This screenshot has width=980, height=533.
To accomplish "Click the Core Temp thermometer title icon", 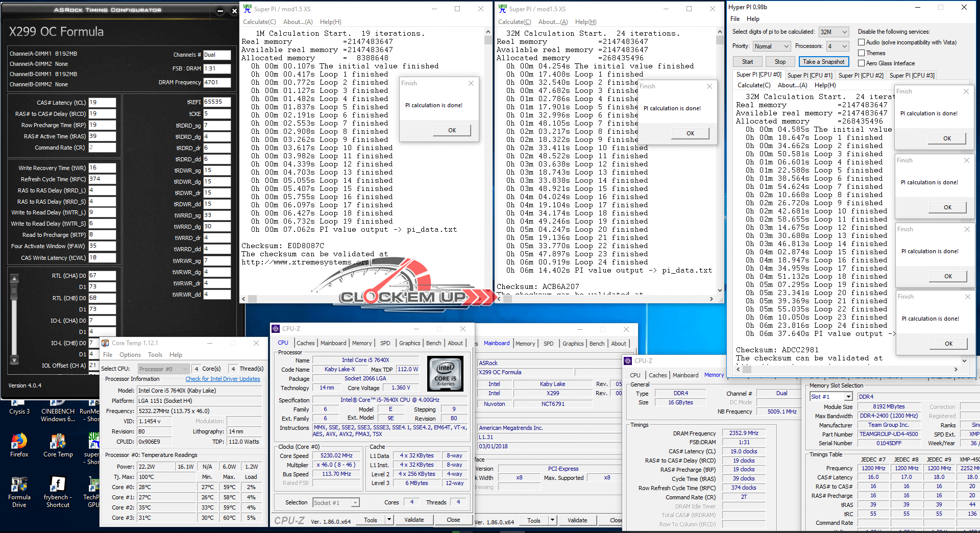I will 106,343.
